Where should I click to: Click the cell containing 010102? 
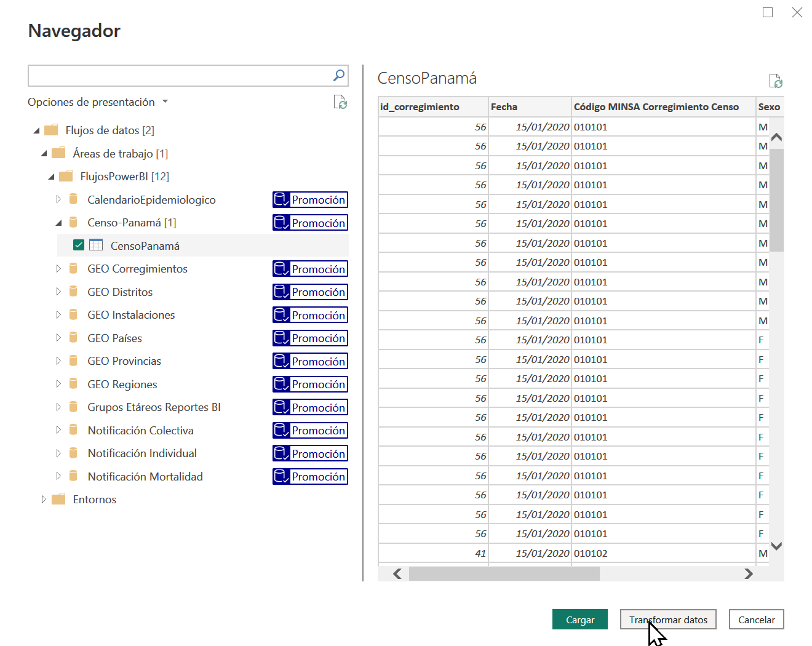point(664,553)
